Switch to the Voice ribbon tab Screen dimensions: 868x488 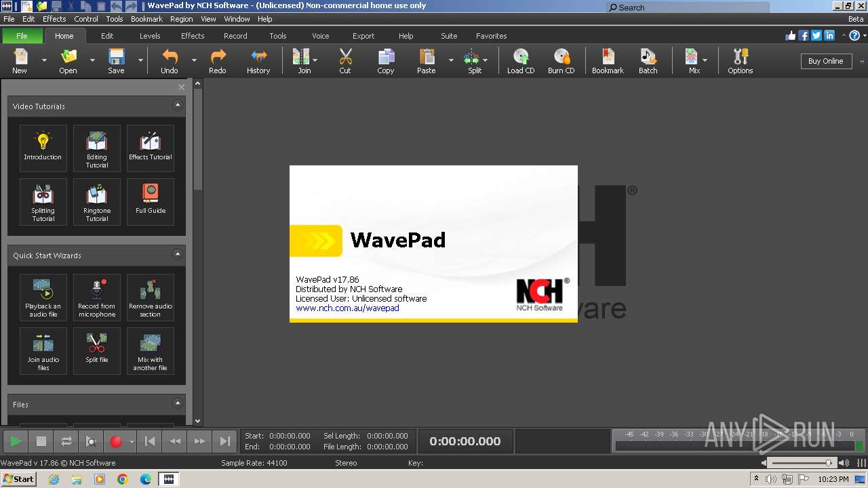point(321,36)
